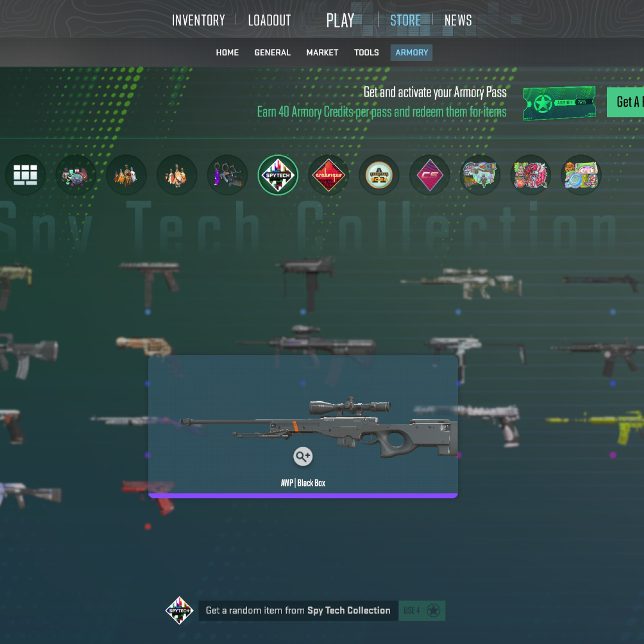The width and height of the screenshot is (644, 644).
Task: Click the green Get Armory Pass button
Action: tap(626, 102)
